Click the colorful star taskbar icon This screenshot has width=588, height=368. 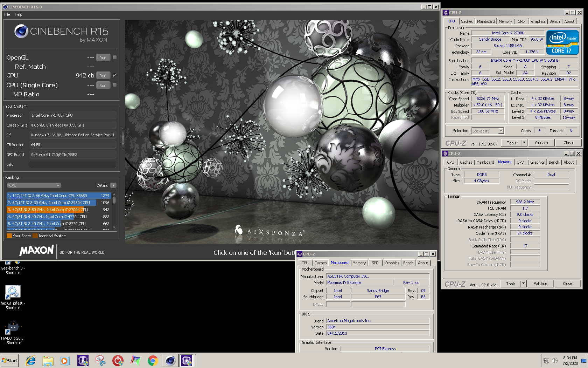pyautogui.click(x=135, y=360)
